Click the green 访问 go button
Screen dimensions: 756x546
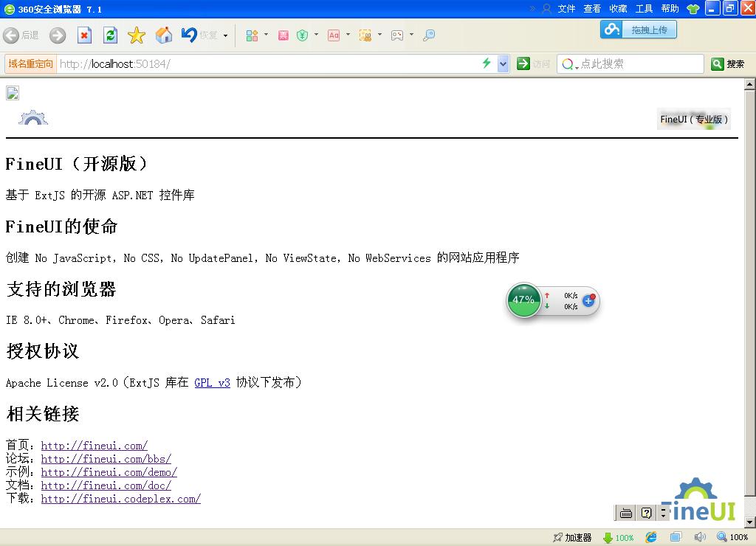coord(533,63)
